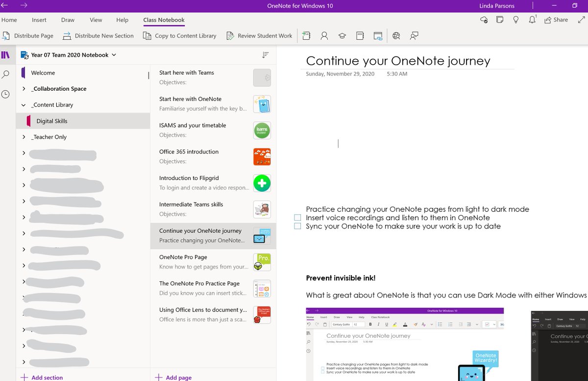This screenshot has height=381, width=588.
Task: Expand the _Teacher Only section group
Action: coord(24,137)
